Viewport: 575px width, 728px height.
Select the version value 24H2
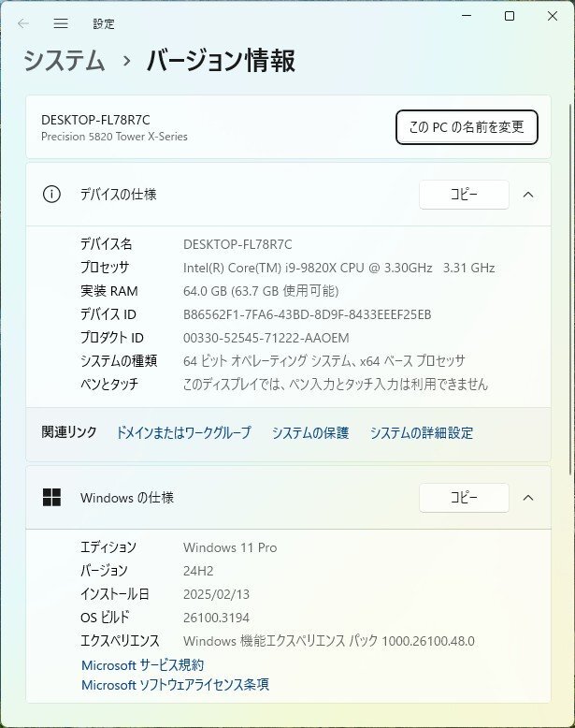click(x=198, y=571)
